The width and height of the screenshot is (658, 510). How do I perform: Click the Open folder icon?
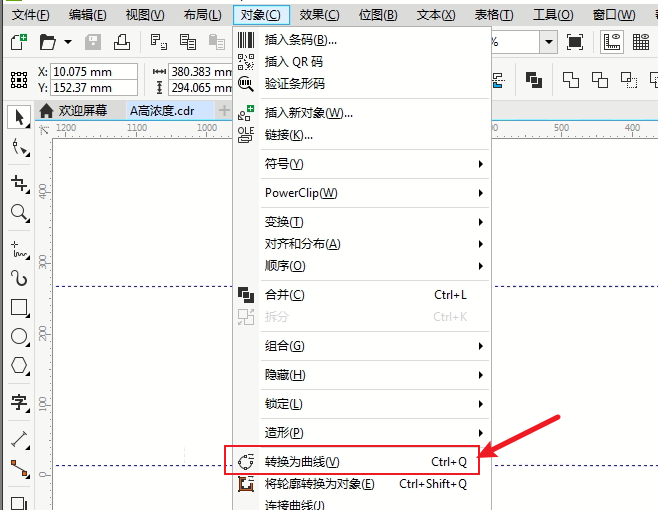[47, 42]
